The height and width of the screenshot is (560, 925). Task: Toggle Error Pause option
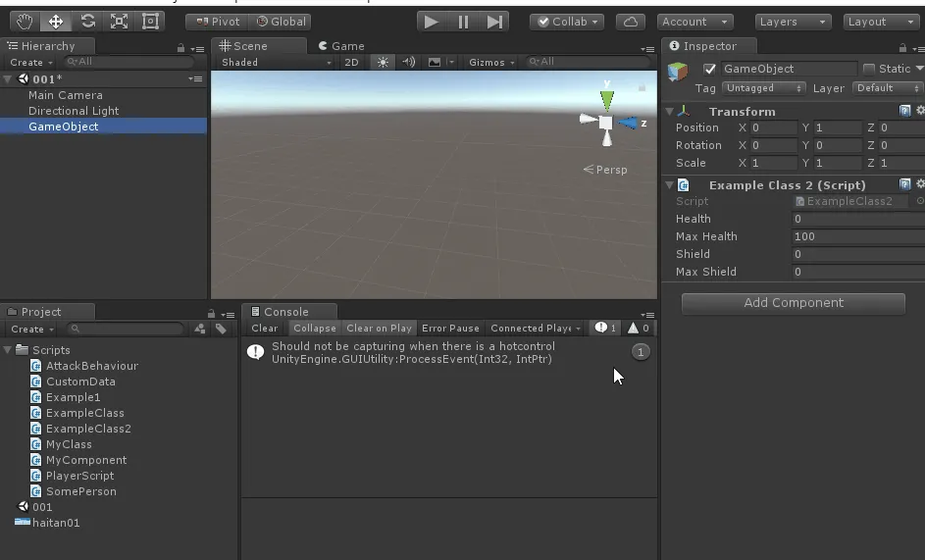[x=450, y=329]
